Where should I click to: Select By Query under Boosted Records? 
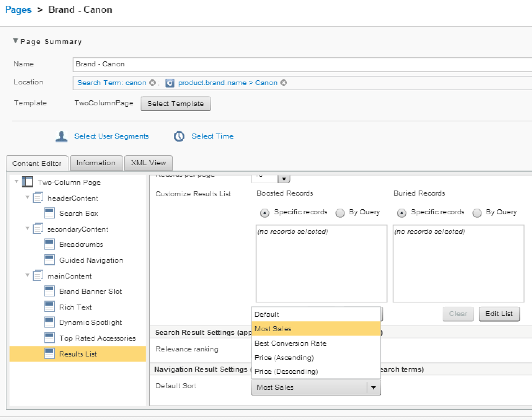340,213
